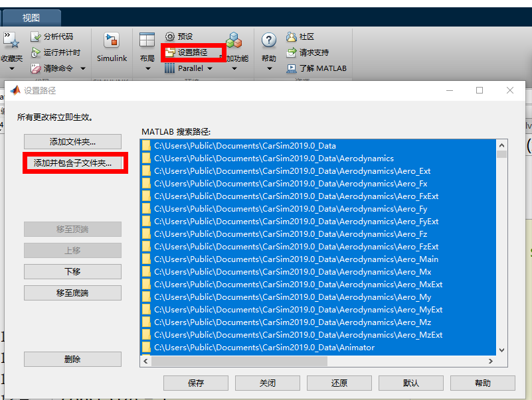Click the 关闭 button

click(x=268, y=383)
